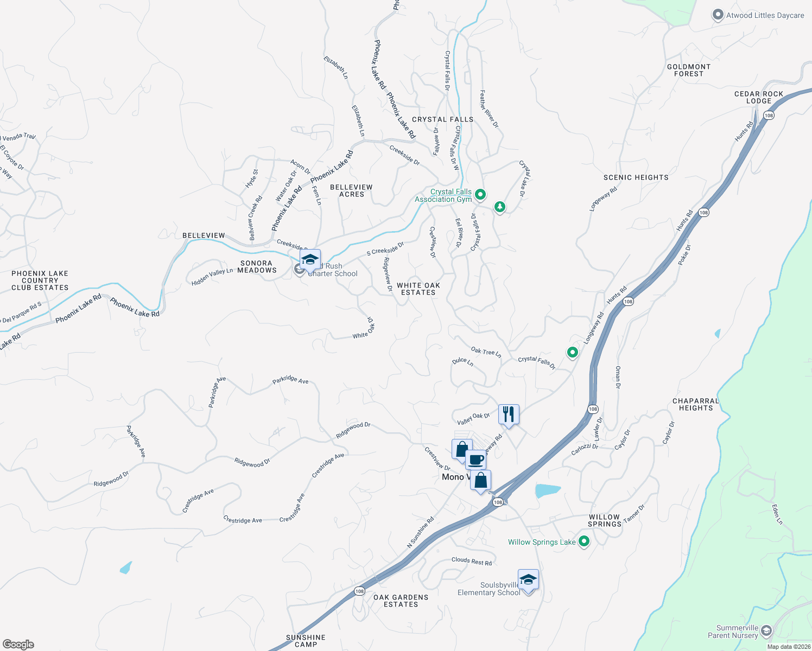Select the Willow Springs Lake pin
The height and width of the screenshot is (651, 812).
[584, 541]
